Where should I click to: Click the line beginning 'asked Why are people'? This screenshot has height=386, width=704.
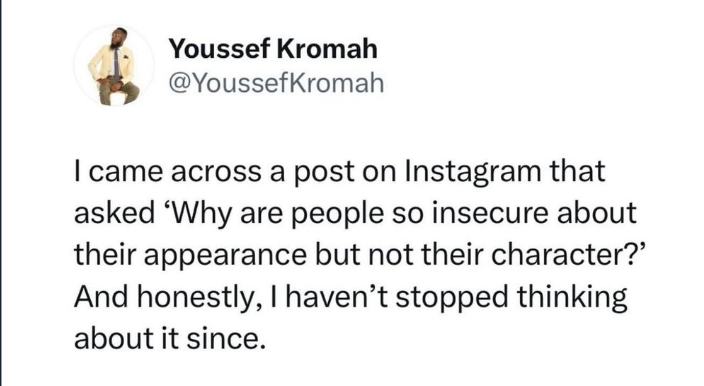[355, 213]
